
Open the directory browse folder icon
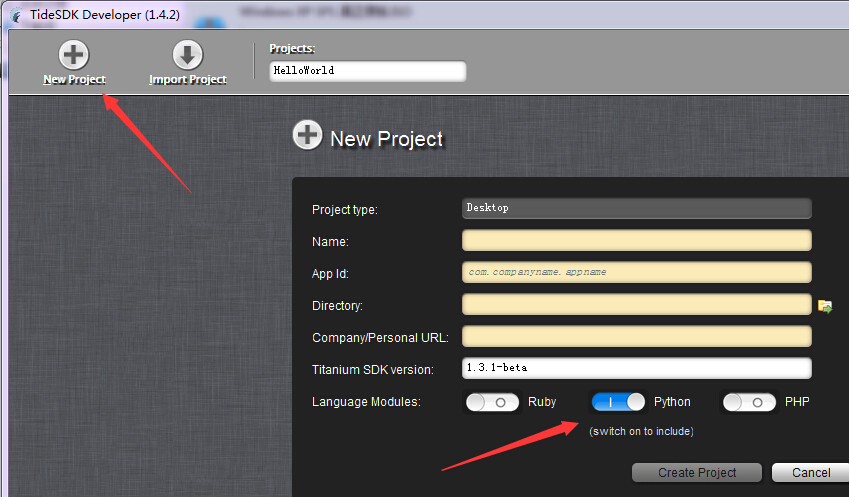[x=825, y=306]
